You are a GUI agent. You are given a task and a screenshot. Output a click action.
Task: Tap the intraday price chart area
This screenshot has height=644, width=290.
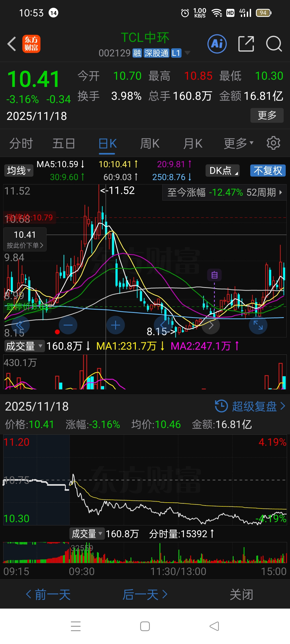[x=145, y=480]
